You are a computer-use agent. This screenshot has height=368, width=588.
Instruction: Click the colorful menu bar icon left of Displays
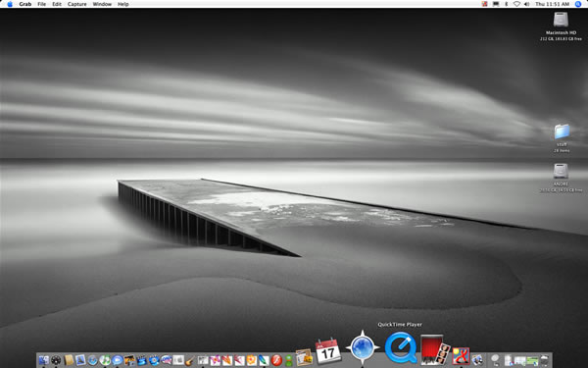click(x=485, y=4)
